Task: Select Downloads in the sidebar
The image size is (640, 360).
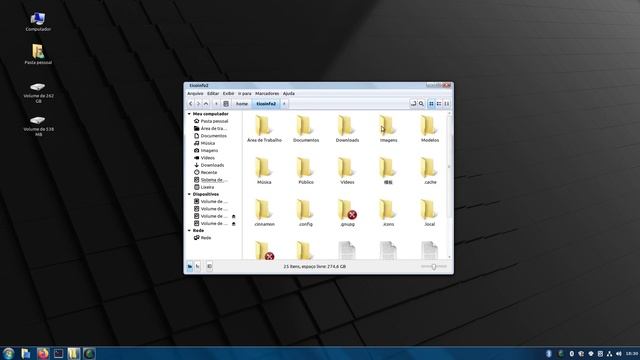Action: coord(209,165)
